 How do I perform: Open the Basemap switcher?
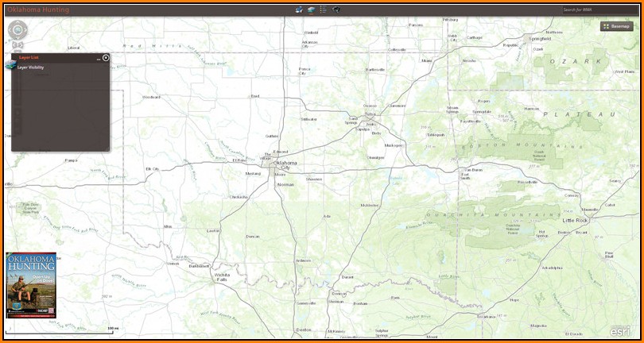[616, 26]
